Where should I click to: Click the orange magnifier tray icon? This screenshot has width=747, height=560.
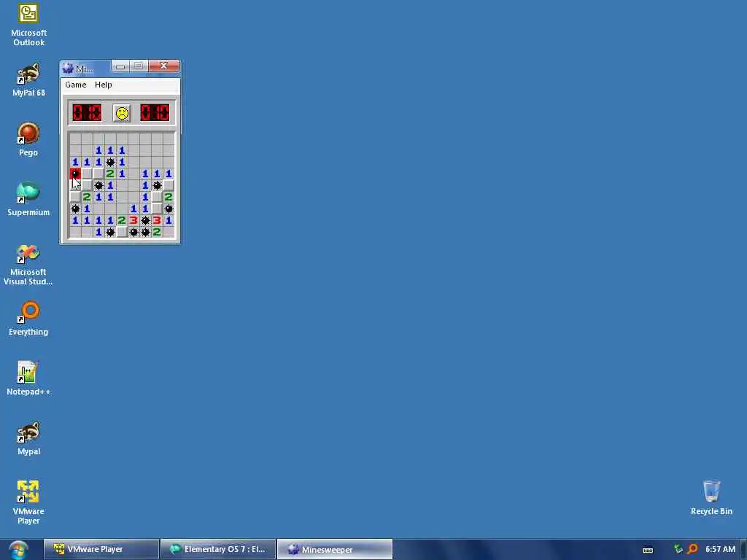tap(693, 550)
